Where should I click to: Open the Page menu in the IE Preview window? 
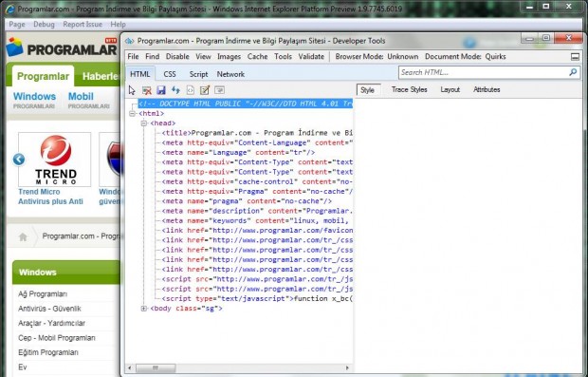tap(17, 25)
